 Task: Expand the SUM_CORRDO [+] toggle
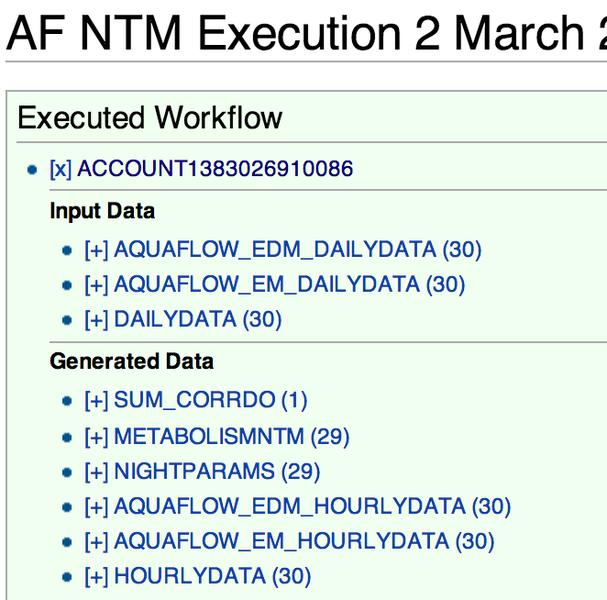(x=96, y=400)
